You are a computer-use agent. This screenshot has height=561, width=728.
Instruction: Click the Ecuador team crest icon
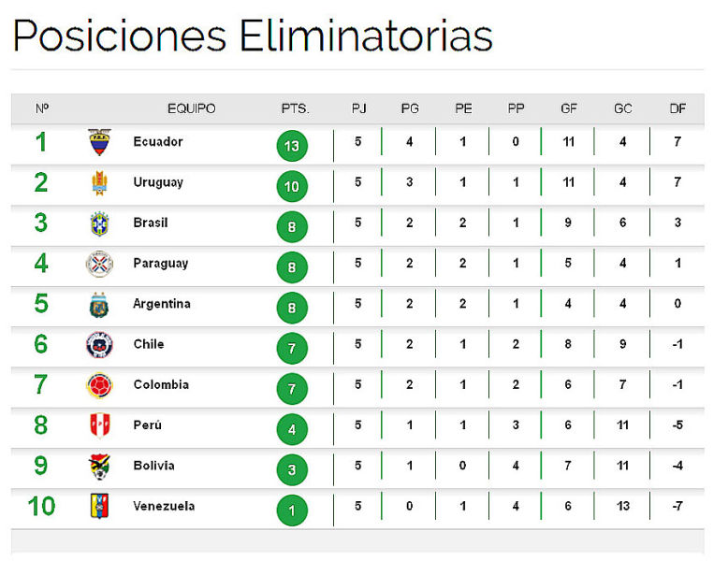pyautogui.click(x=99, y=142)
